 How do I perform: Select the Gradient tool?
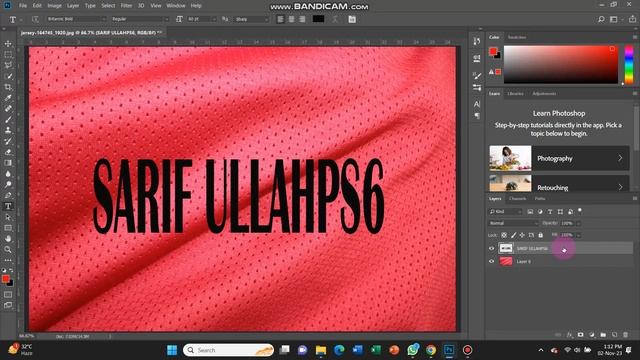(8, 163)
